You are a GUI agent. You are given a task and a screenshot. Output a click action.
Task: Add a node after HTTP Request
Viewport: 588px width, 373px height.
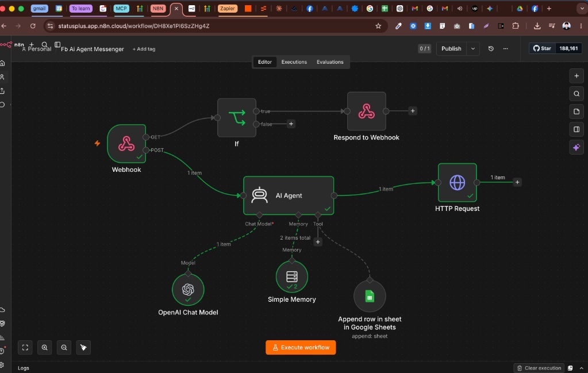(x=517, y=182)
